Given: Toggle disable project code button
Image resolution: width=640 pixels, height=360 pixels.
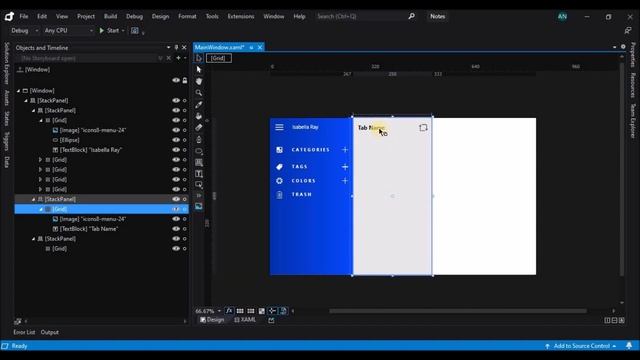Looking at the screenshot, I should coord(283,311).
